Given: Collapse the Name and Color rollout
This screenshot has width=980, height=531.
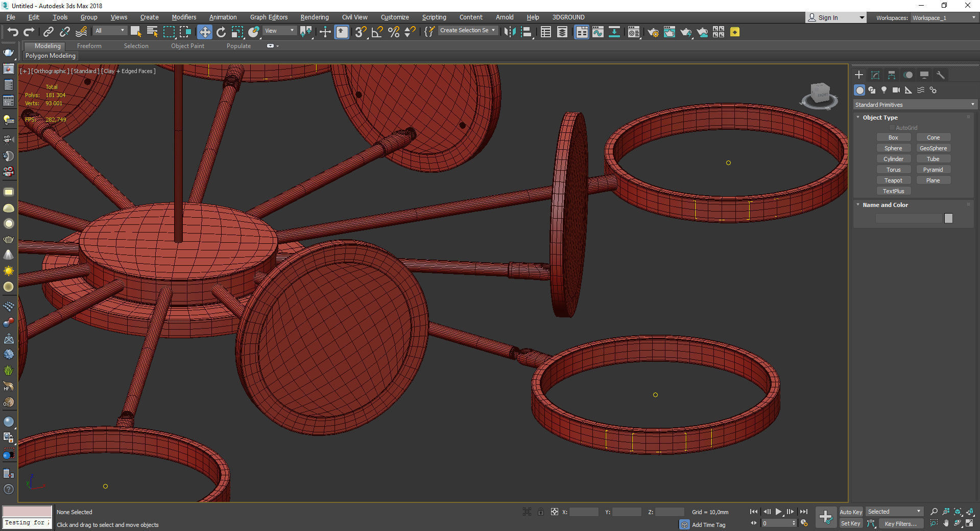Looking at the screenshot, I should [858, 205].
